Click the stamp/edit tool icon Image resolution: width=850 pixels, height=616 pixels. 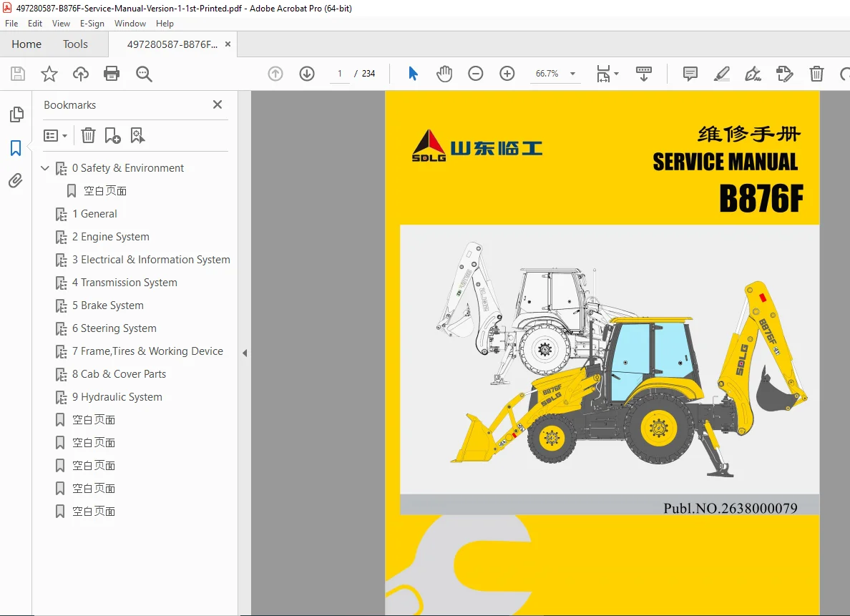(784, 74)
